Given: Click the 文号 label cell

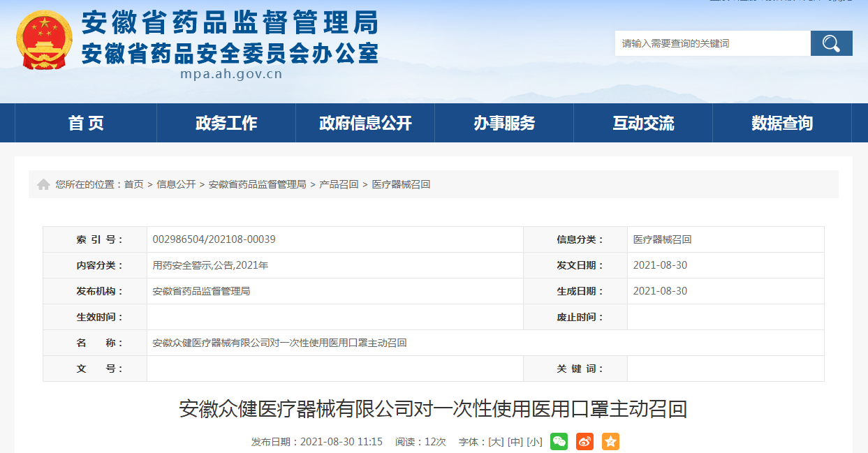Looking at the screenshot, I should pyautogui.click(x=95, y=369).
